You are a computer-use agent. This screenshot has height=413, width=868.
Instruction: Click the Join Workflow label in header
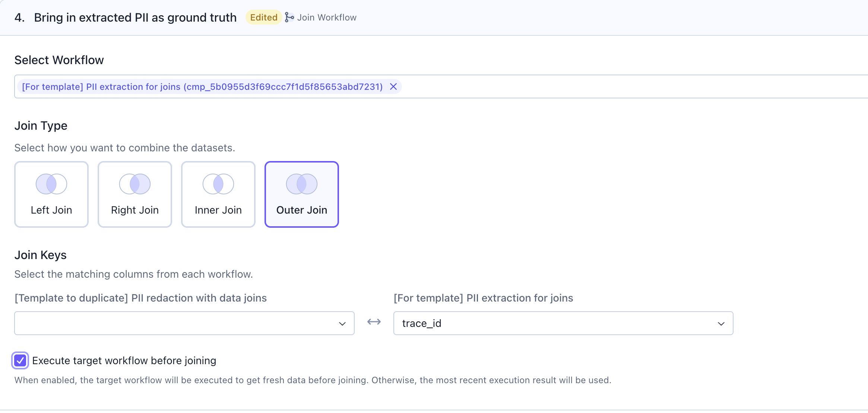tap(327, 18)
